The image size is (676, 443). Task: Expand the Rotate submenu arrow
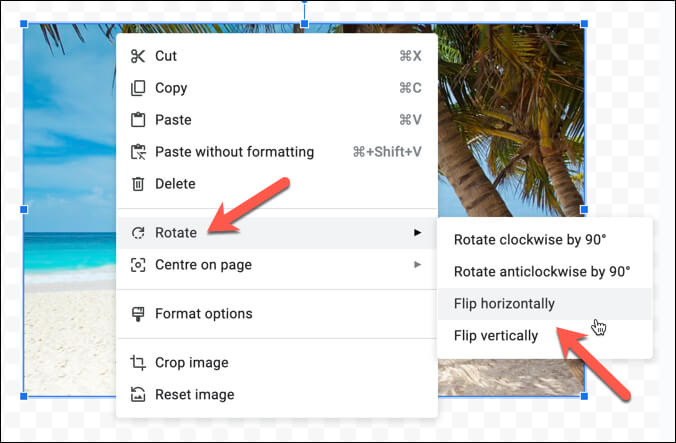(x=417, y=233)
